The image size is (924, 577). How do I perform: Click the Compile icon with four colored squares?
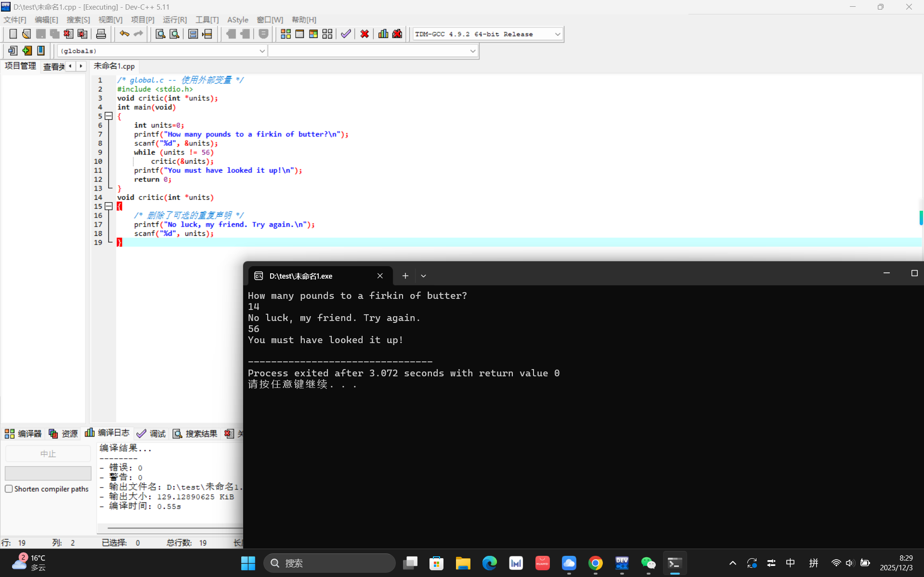[286, 34]
